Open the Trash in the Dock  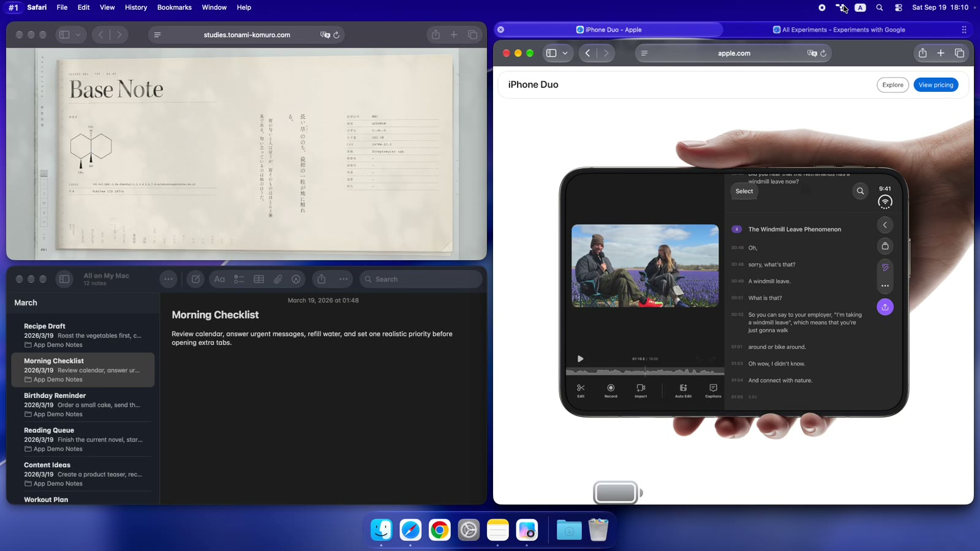pyautogui.click(x=598, y=530)
